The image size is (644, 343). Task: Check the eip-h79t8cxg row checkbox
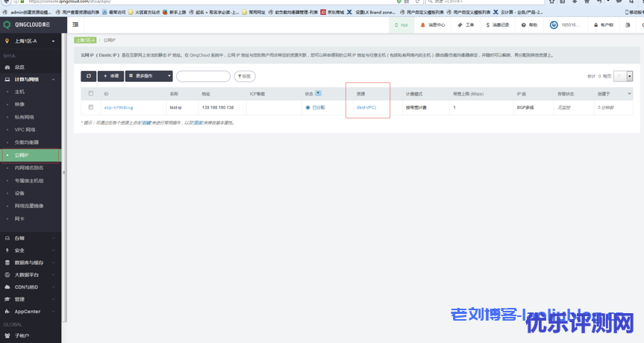[91, 107]
